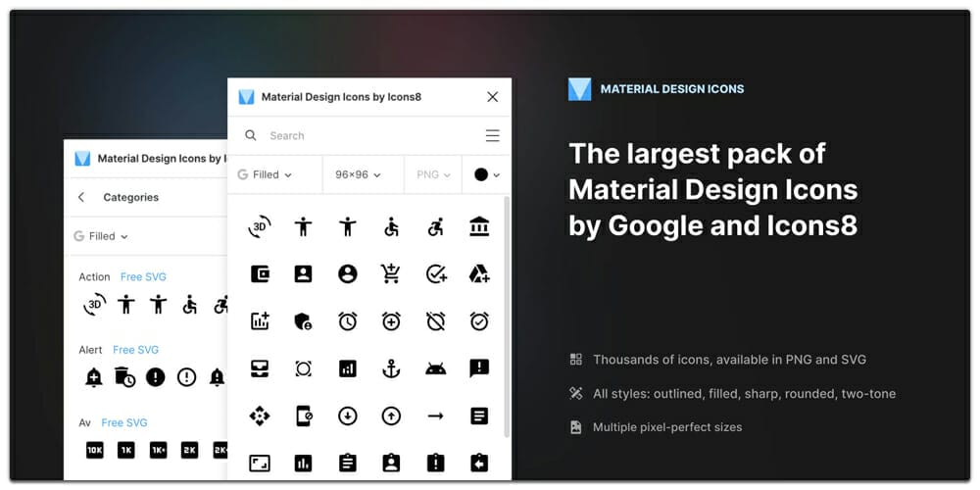Click the icon grid vertical scrollbar
The width and height of the screenshot is (980, 490).
coord(507,317)
